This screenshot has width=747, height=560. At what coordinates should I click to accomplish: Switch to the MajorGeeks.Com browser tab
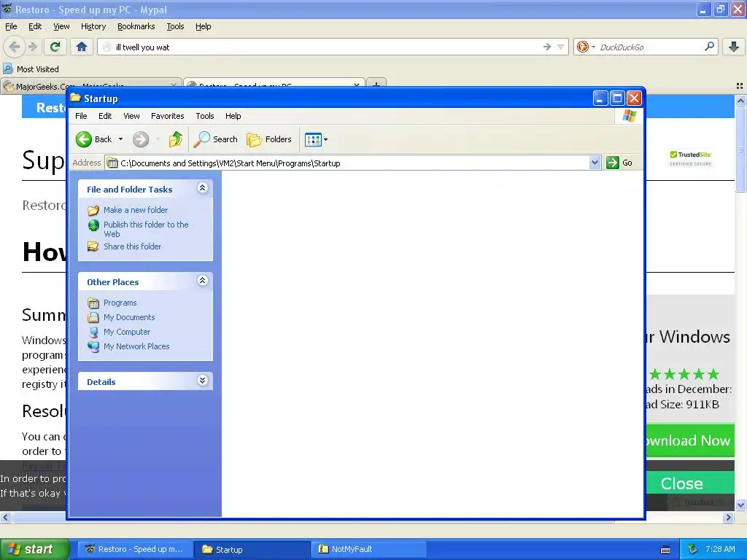90,86
